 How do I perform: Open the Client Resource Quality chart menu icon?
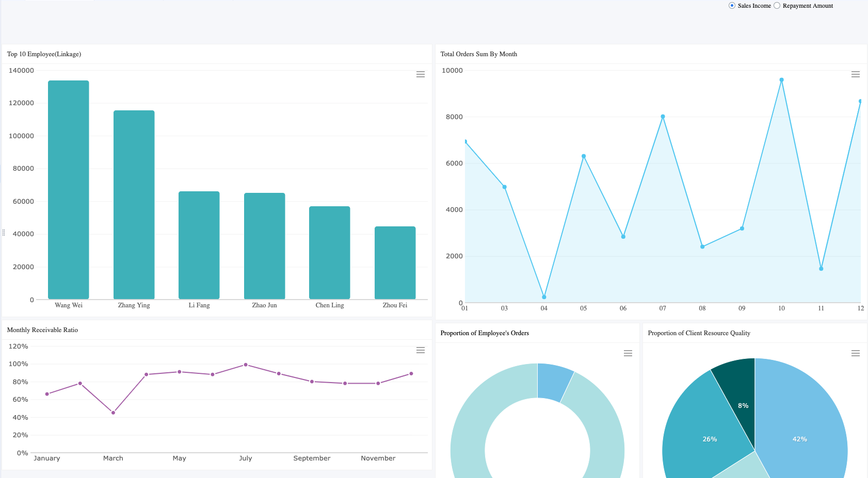(855, 353)
